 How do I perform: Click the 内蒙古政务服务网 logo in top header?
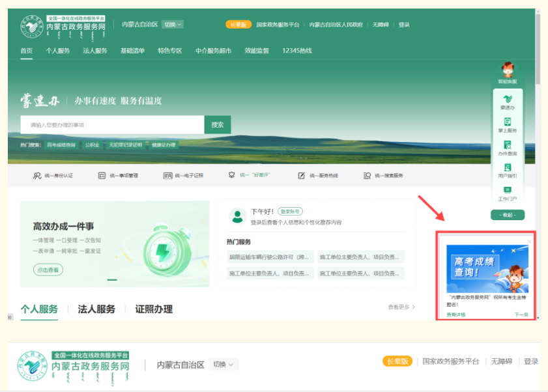tap(63, 25)
